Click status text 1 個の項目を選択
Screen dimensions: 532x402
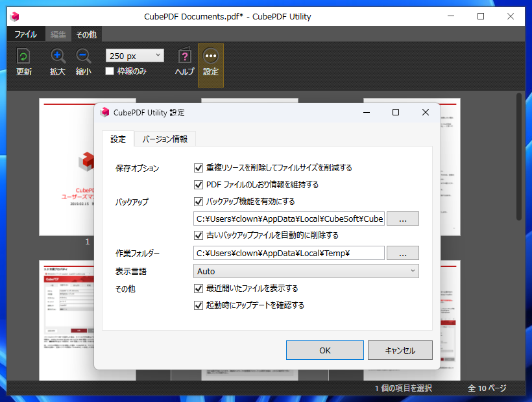(x=404, y=388)
